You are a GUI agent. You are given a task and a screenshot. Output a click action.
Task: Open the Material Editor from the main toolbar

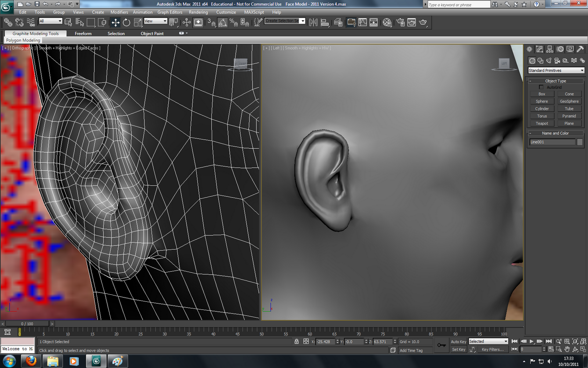(x=387, y=22)
